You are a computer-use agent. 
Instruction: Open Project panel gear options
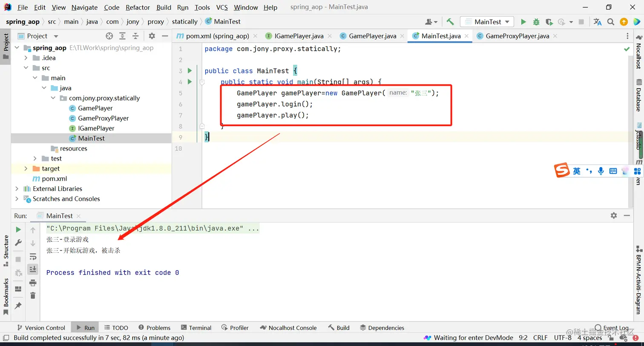pyautogui.click(x=152, y=36)
